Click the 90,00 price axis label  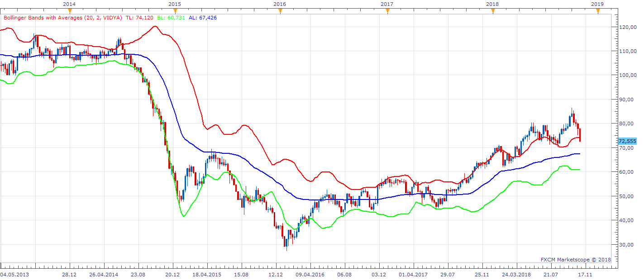coord(627,100)
